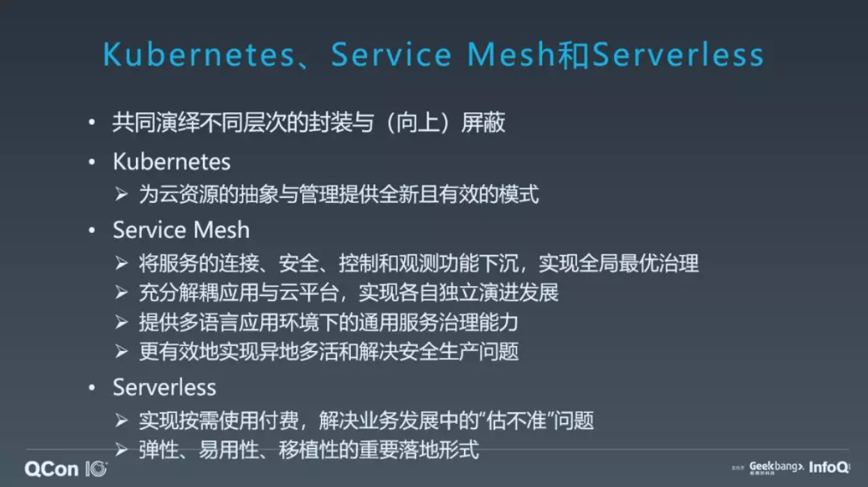Click the arrow bullet before 实现按需使用付费
Viewport: 868px width, 487px height.
(x=122, y=421)
